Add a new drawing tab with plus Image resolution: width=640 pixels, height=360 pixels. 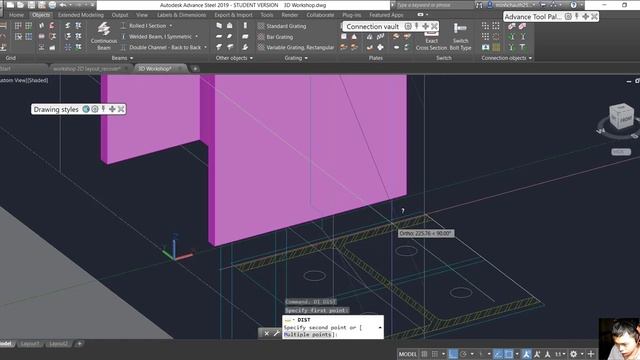coord(195,69)
